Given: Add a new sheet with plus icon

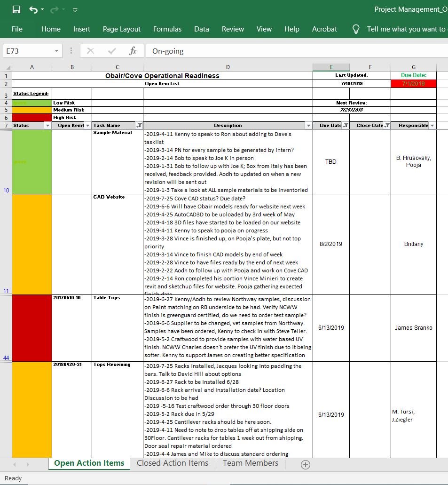Looking at the screenshot, I should (x=306, y=465).
